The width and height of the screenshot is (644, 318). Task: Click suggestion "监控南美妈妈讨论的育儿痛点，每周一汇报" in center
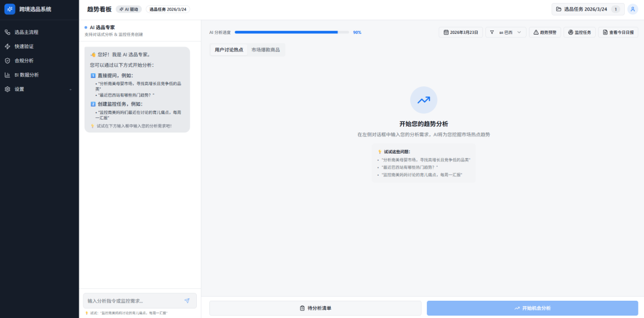[422, 175]
